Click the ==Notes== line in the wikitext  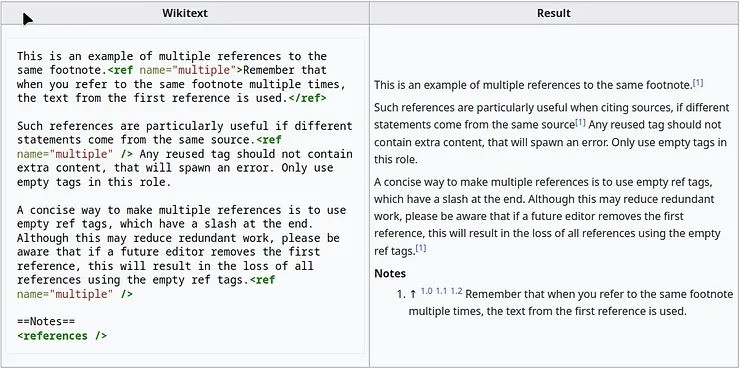(x=46, y=322)
